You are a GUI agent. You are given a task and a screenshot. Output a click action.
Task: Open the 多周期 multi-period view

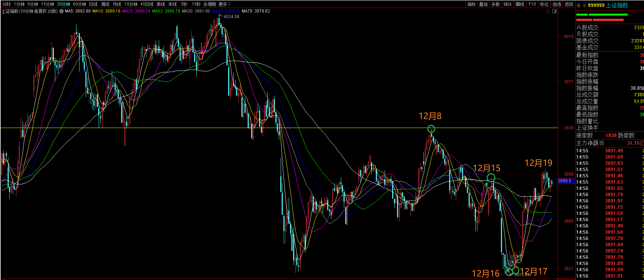click(x=210, y=4)
